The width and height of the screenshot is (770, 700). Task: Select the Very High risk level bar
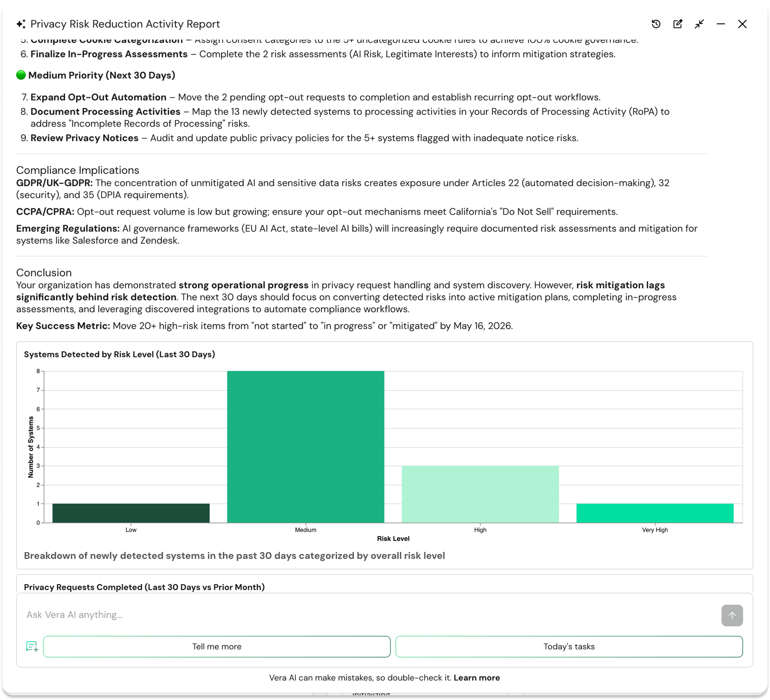(x=655, y=513)
